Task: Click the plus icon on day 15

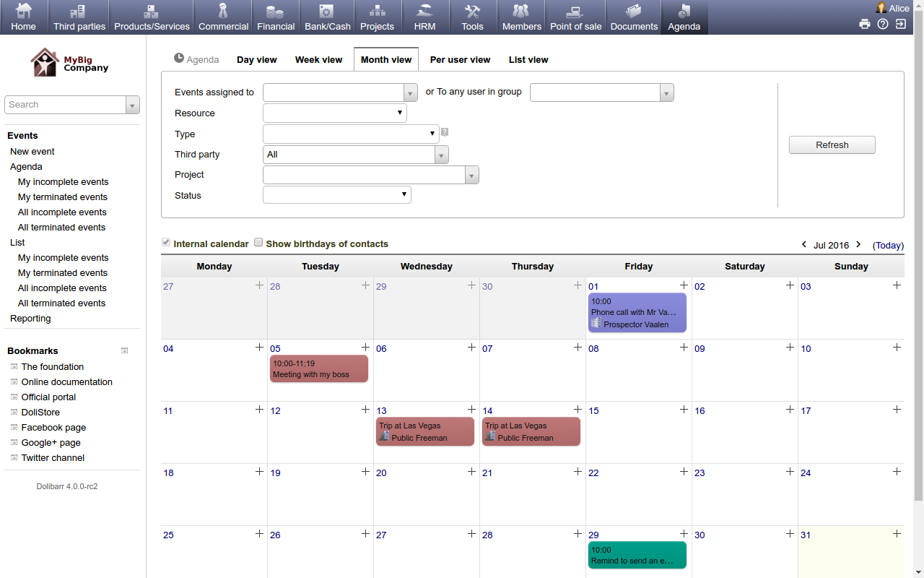Action: click(x=684, y=410)
